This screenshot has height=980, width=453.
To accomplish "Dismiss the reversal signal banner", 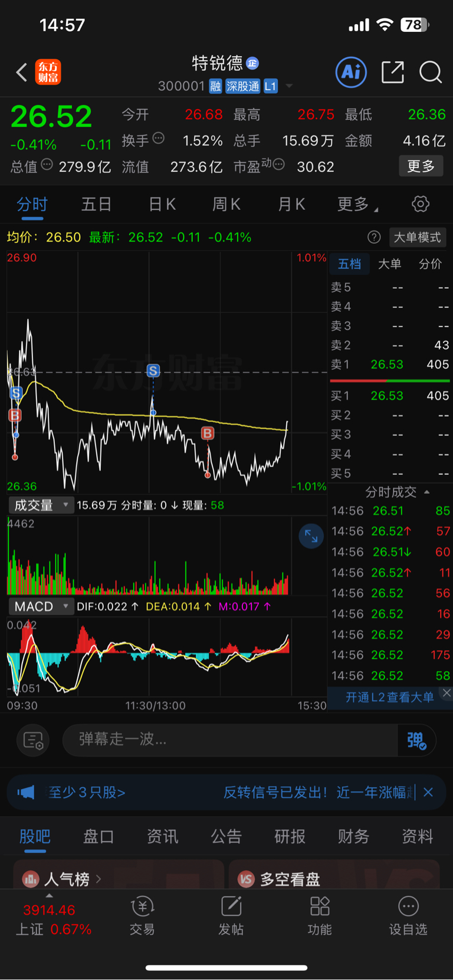I will click(428, 792).
